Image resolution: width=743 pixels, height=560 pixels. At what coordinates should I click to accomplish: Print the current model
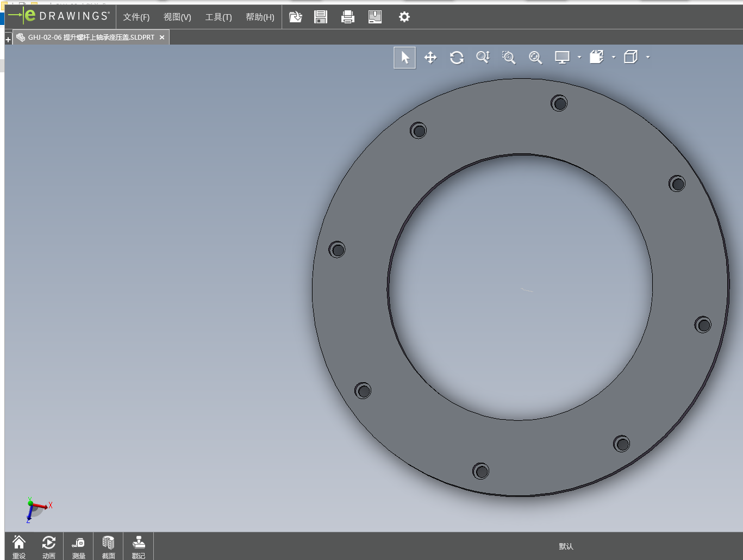coord(348,17)
